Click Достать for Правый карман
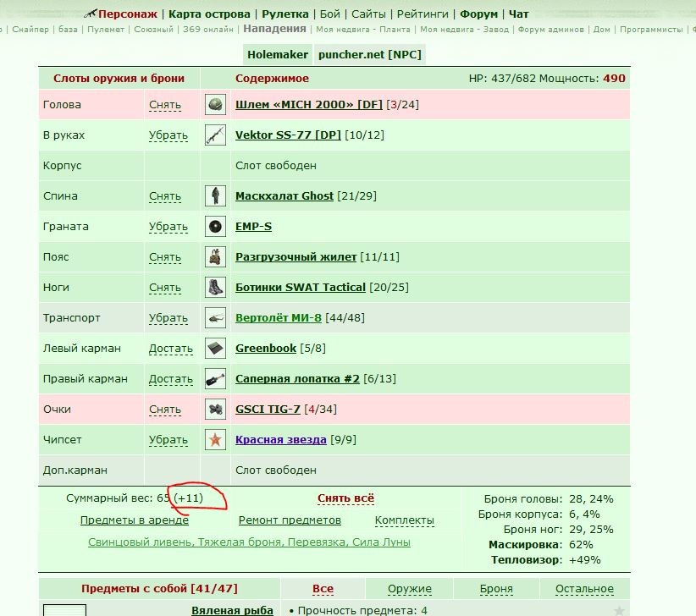The image size is (696, 616). [x=170, y=379]
